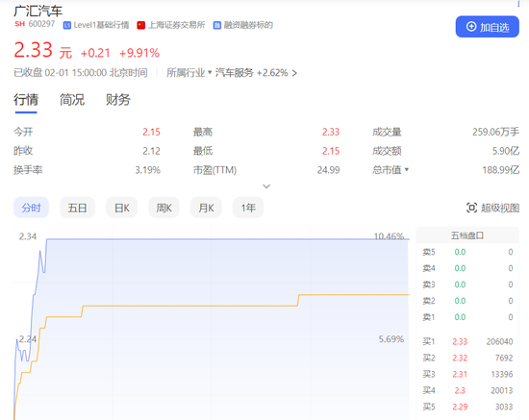Open the 总市值 dropdown arrow
The image size is (529, 420).
click(x=407, y=169)
